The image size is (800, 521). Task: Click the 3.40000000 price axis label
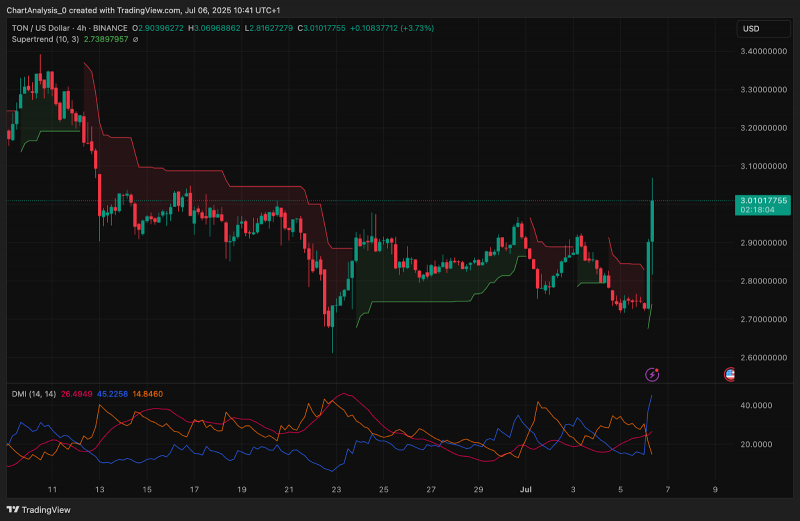pos(763,51)
